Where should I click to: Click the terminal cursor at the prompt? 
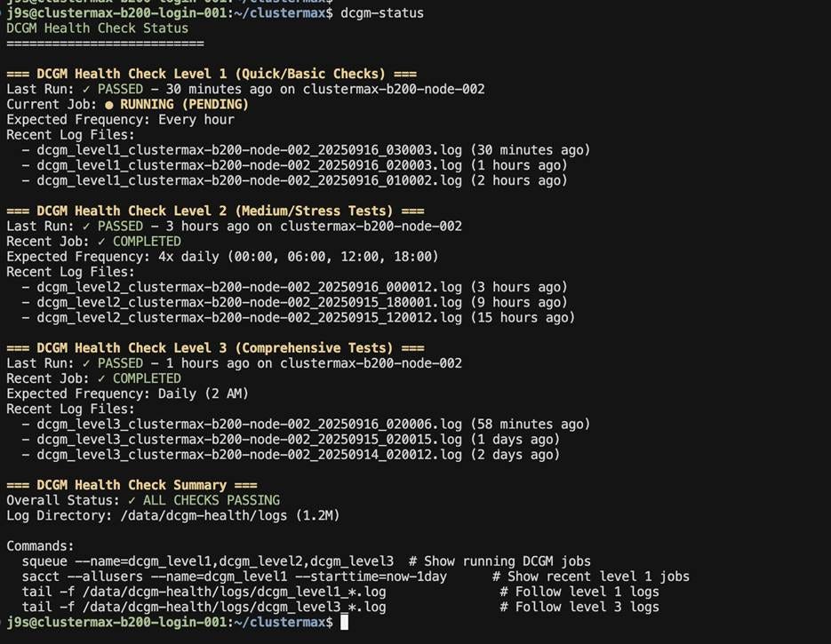pos(344,622)
